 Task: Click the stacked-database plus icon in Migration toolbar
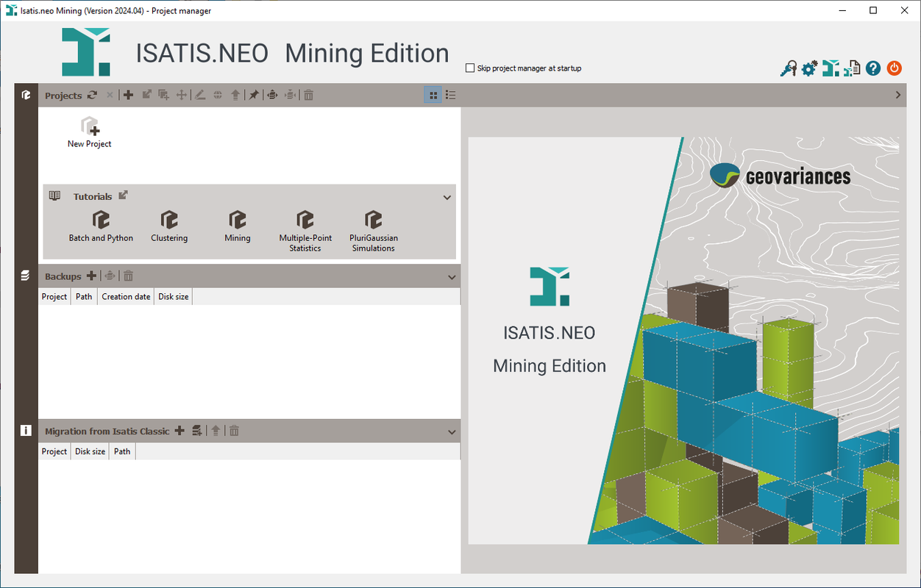pyautogui.click(x=197, y=431)
